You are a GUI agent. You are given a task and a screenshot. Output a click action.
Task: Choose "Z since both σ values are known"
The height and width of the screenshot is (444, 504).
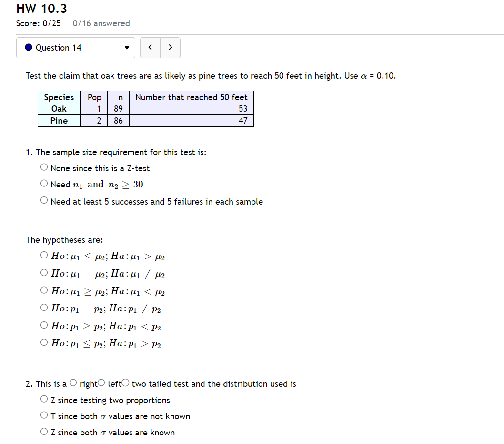[44, 431]
